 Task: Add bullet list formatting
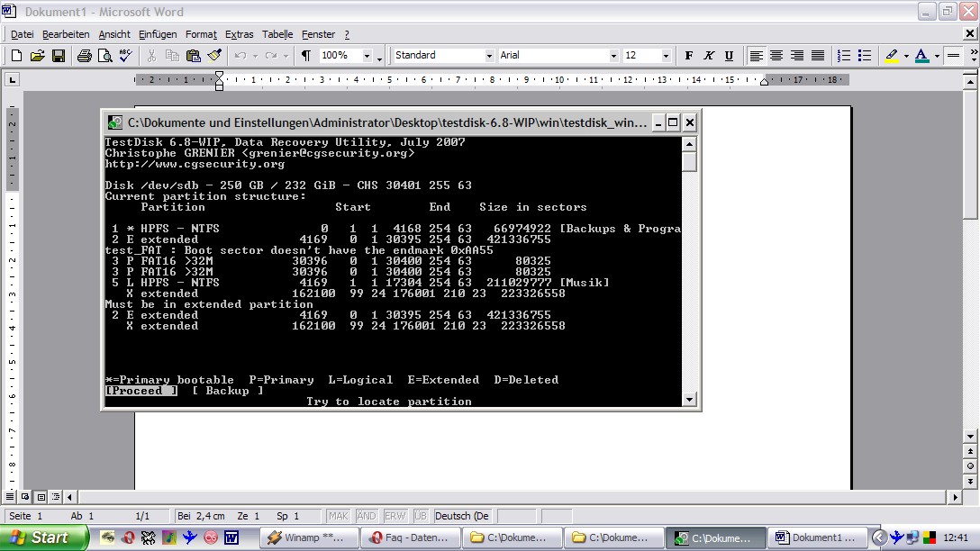(865, 56)
